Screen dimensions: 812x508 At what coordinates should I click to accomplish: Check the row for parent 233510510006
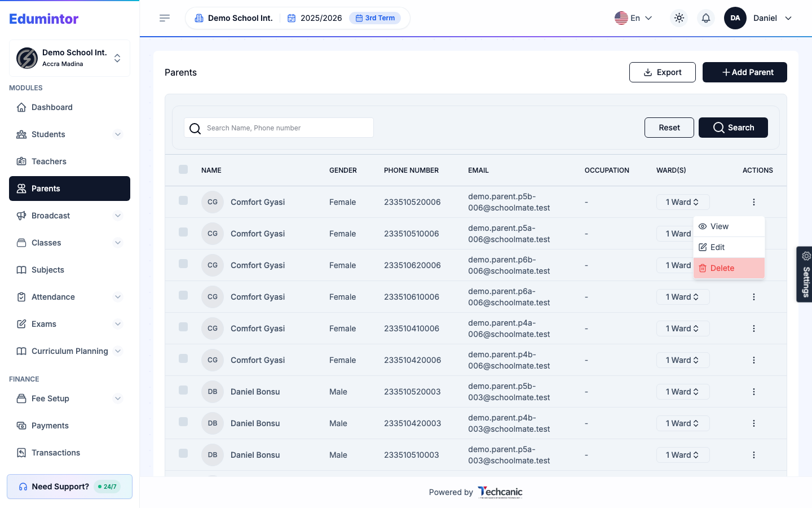(x=183, y=232)
